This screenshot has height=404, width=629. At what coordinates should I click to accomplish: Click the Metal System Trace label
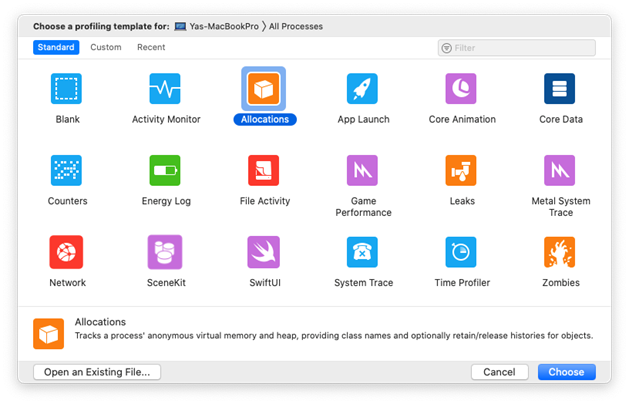pos(561,207)
